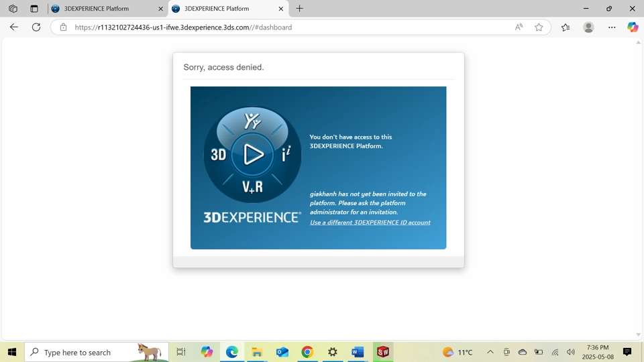Open SOLIDWORKS from taskbar
This screenshot has height=362, width=644.
pyautogui.click(x=383, y=352)
